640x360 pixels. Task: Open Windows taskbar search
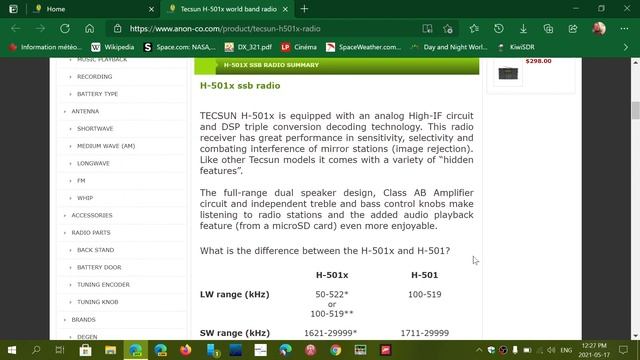[x=36, y=350]
